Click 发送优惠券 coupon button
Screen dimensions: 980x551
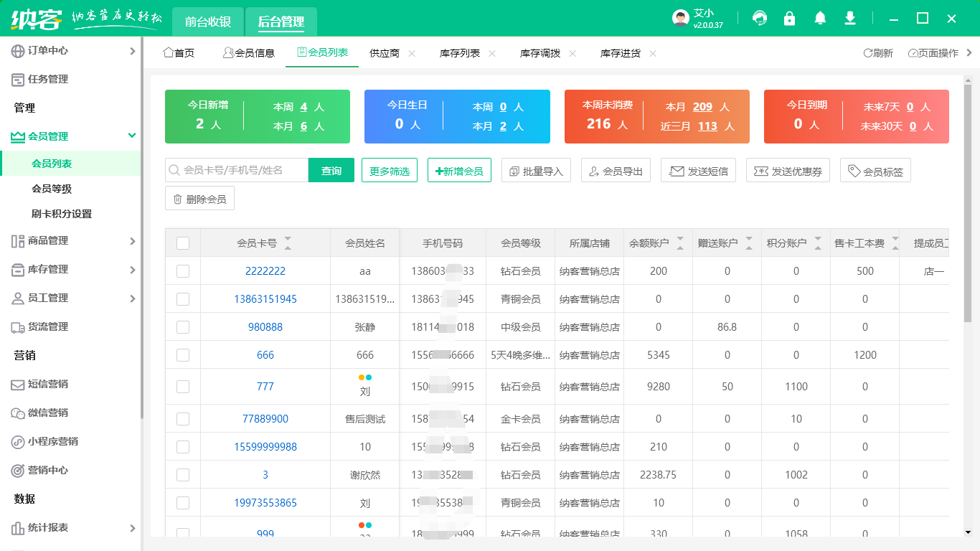pos(788,171)
